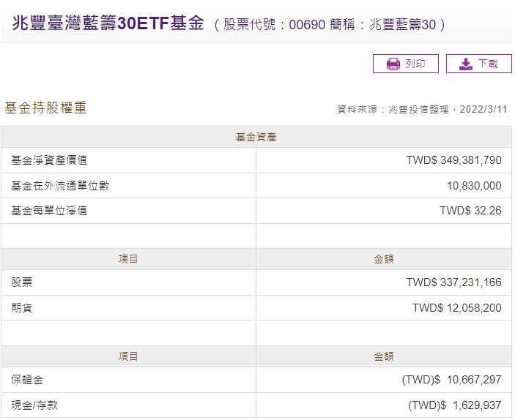
Task: Click the 基金在外流通單位數 row label
Action: [x=60, y=186]
